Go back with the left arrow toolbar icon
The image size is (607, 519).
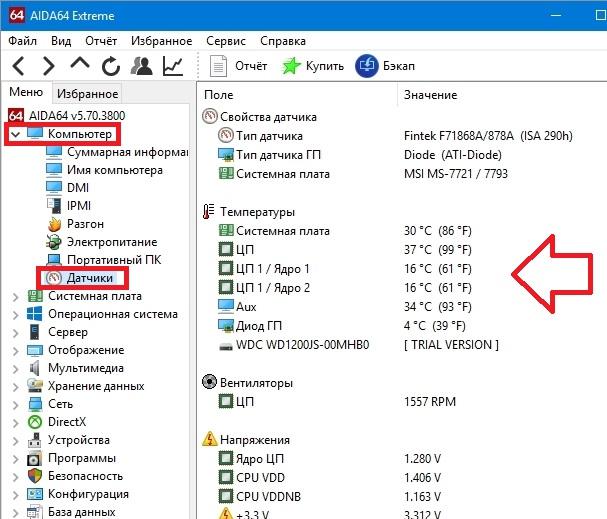pyautogui.click(x=18, y=66)
